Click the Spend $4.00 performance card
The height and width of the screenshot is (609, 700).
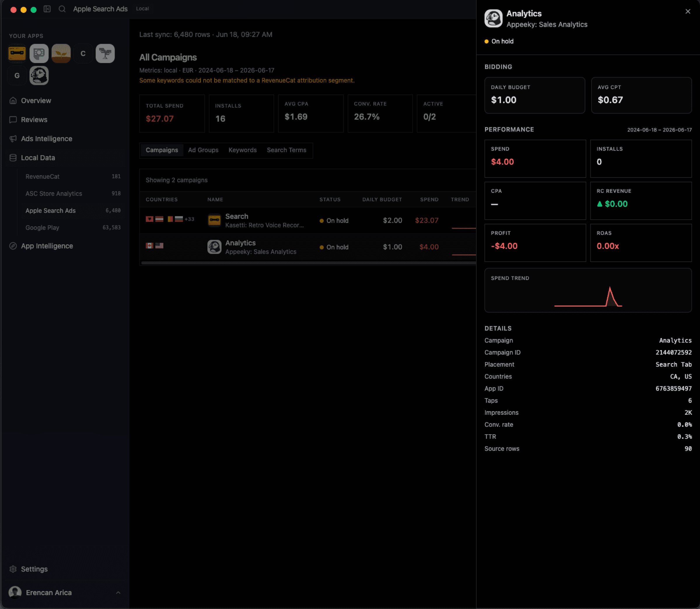point(535,158)
